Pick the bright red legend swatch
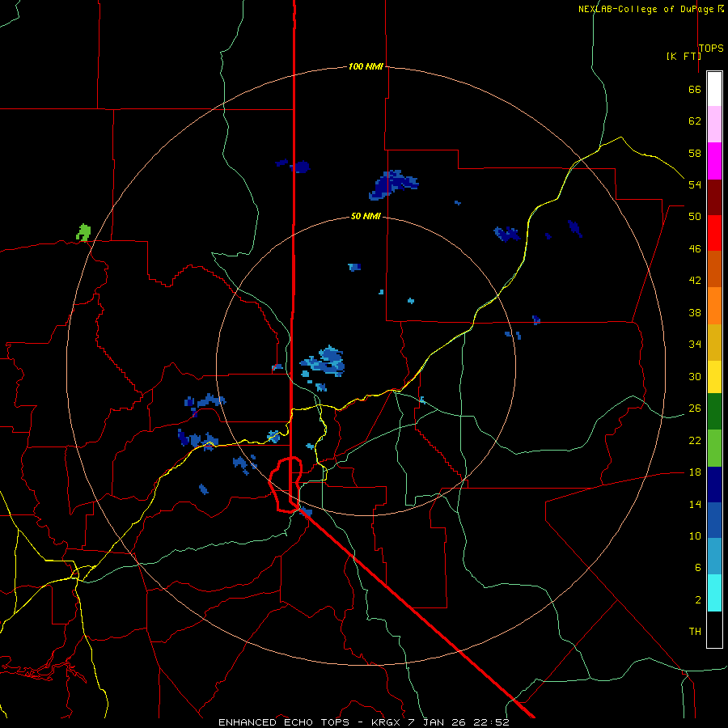Screen dimensions: 728x728 714,233
